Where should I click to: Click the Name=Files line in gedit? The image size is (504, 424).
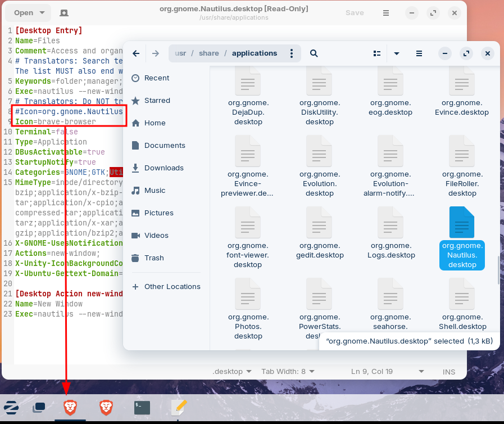[37, 40]
